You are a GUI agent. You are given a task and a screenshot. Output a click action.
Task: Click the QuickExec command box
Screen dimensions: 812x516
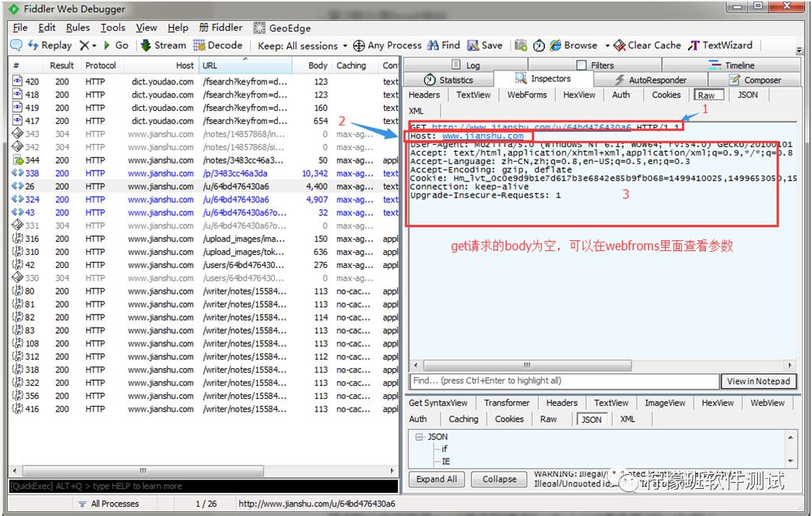(x=203, y=486)
